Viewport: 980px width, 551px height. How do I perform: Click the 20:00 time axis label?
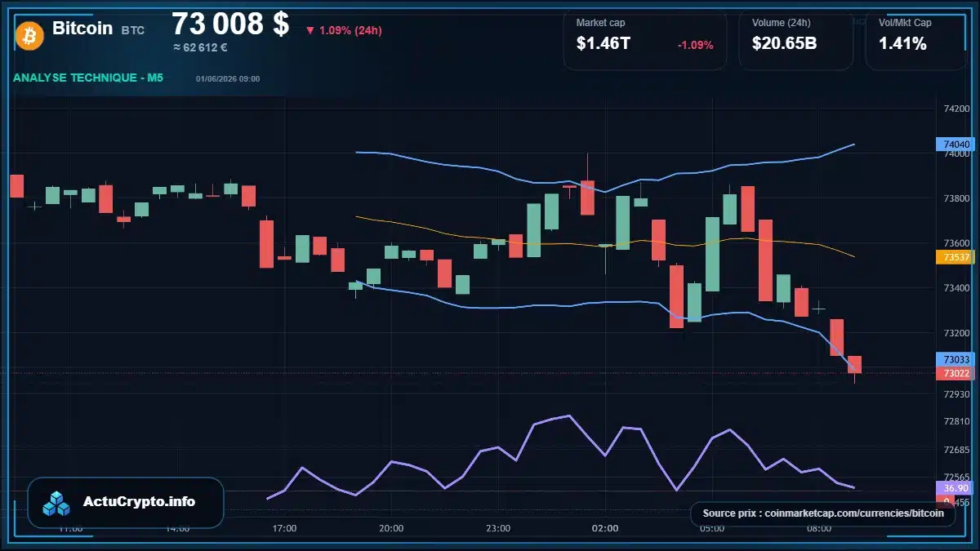[391, 528]
